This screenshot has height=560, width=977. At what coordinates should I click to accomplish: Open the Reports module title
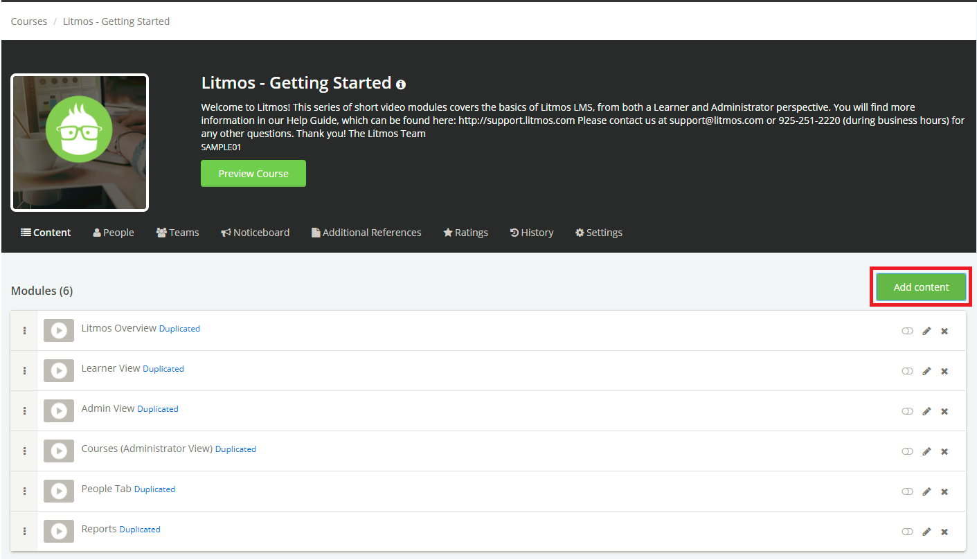point(99,529)
